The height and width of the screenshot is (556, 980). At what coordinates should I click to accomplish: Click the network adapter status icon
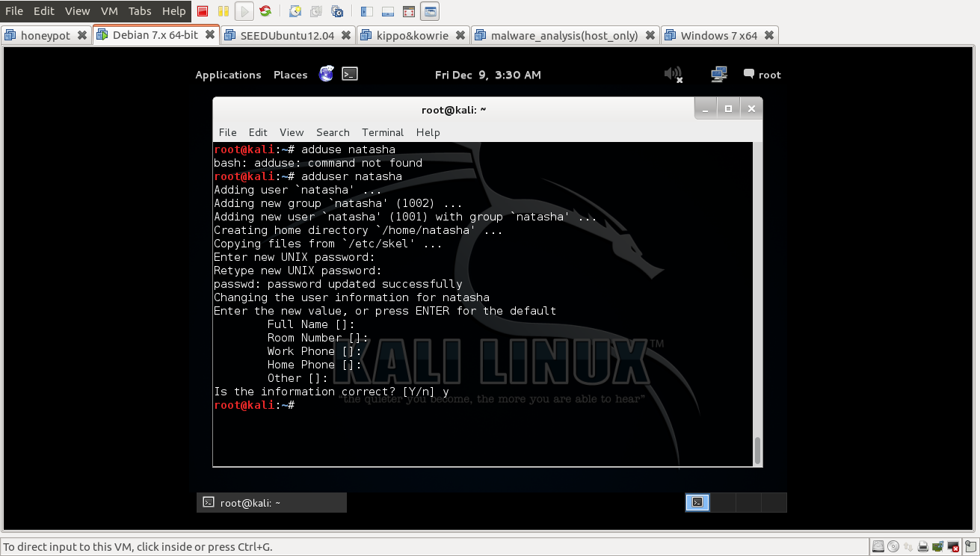tap(908, 546)
